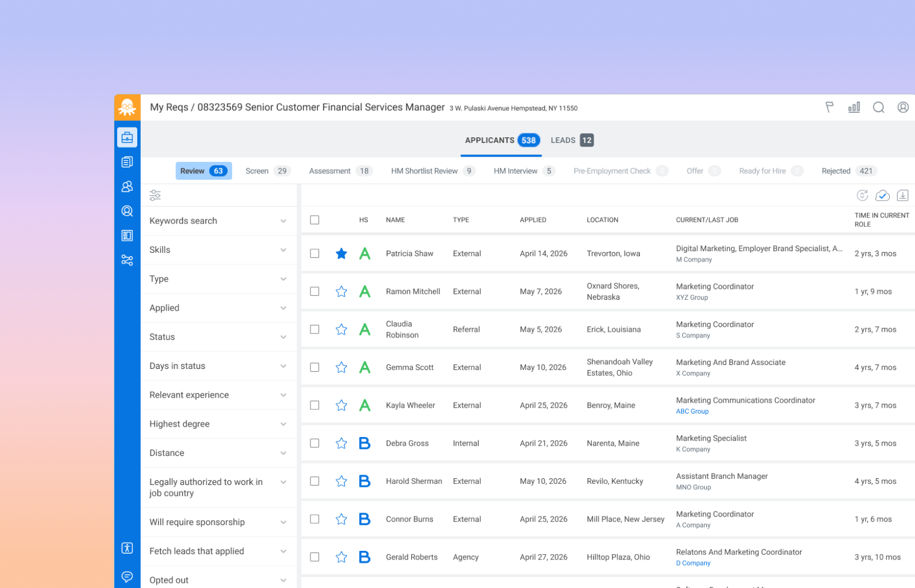Check the box for Ramon Mitchell
This screenshot has height=588, width=915.
[315, 291]
